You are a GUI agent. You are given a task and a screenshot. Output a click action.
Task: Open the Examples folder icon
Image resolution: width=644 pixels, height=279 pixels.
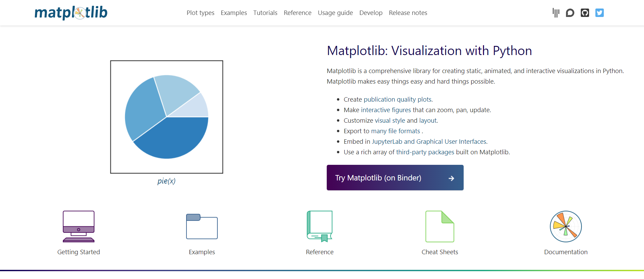point(202,226)
